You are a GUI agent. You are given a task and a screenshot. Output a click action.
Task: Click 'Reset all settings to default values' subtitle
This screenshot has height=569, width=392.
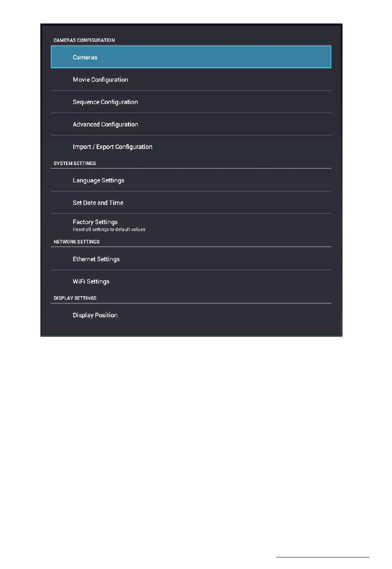pos(109,229)
